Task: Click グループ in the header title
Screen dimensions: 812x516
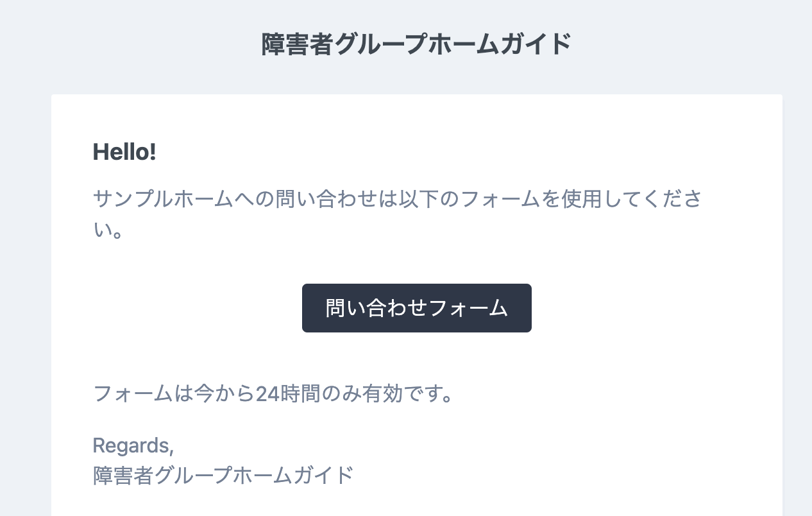Action: click(379, 44)
